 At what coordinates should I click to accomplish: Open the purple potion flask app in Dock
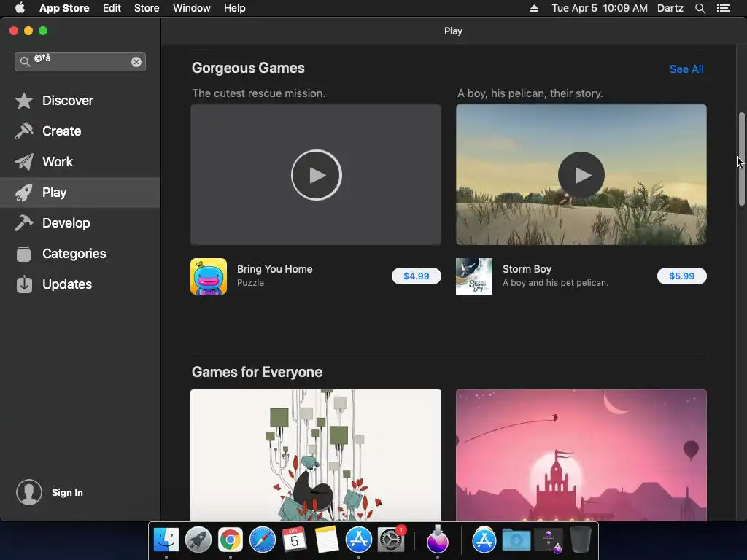pos(438,540)
